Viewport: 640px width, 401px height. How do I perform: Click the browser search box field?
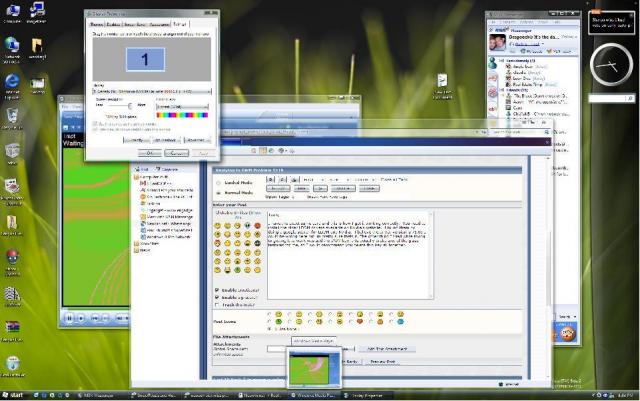pos(517,132)
